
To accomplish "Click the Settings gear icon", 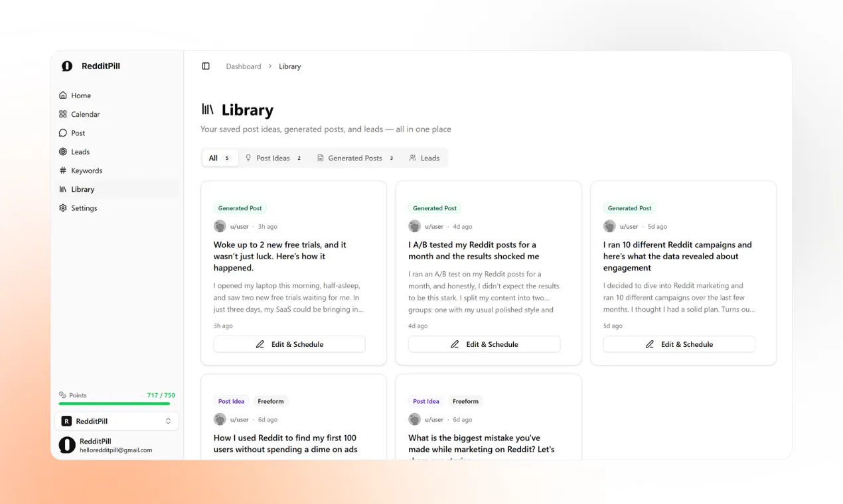I will (x=63, y=208).
